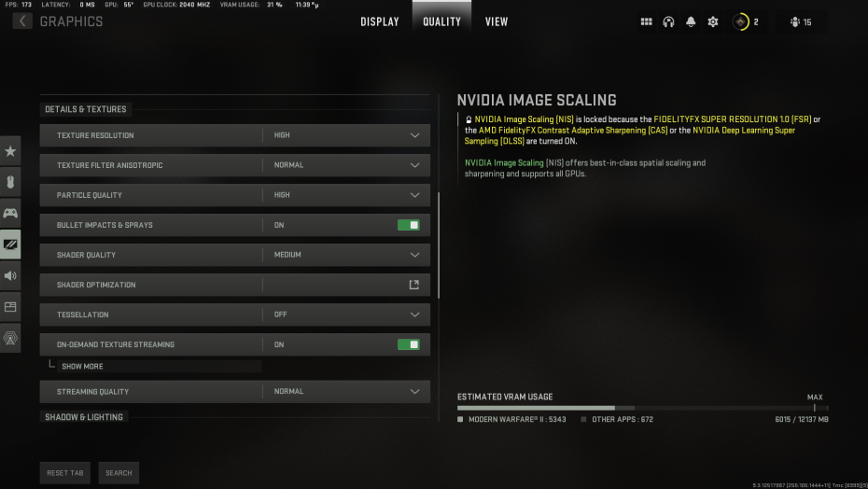Click the Estimated VRAM Usage bar

click(642, 408)
